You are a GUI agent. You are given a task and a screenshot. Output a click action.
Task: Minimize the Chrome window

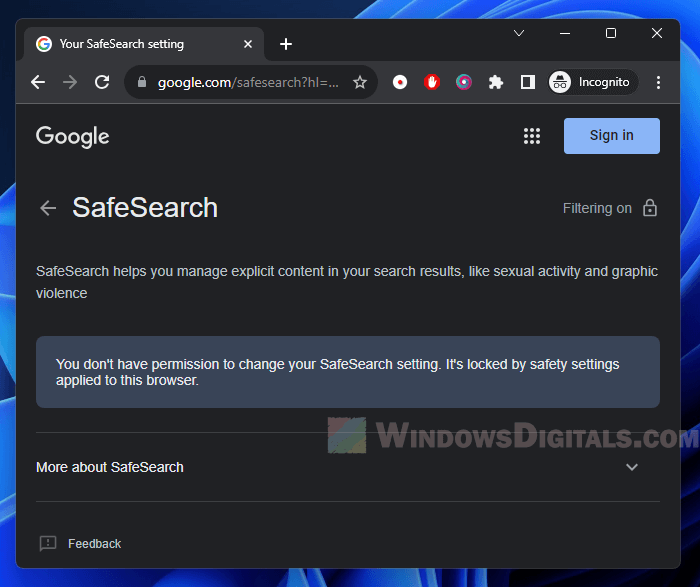tap(565, 33)
